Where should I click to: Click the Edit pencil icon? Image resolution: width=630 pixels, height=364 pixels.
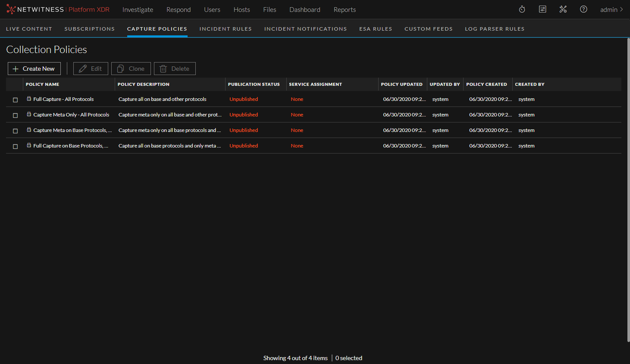click(x=82, y=68)
